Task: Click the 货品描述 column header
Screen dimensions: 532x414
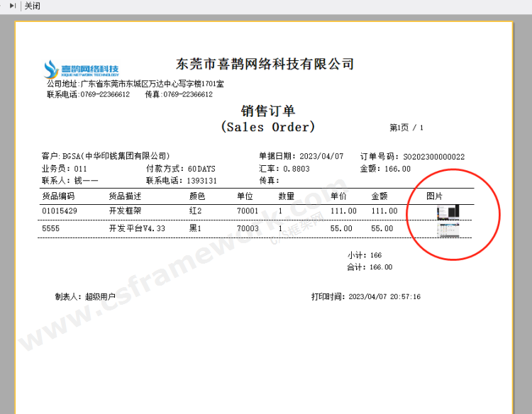Action: pyautogui.click(x=125, y=196)
